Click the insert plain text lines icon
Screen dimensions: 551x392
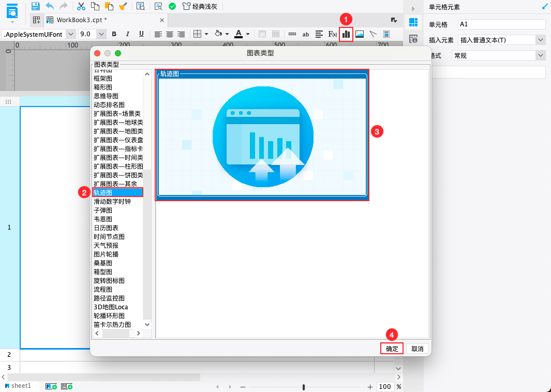coord(319,34)
